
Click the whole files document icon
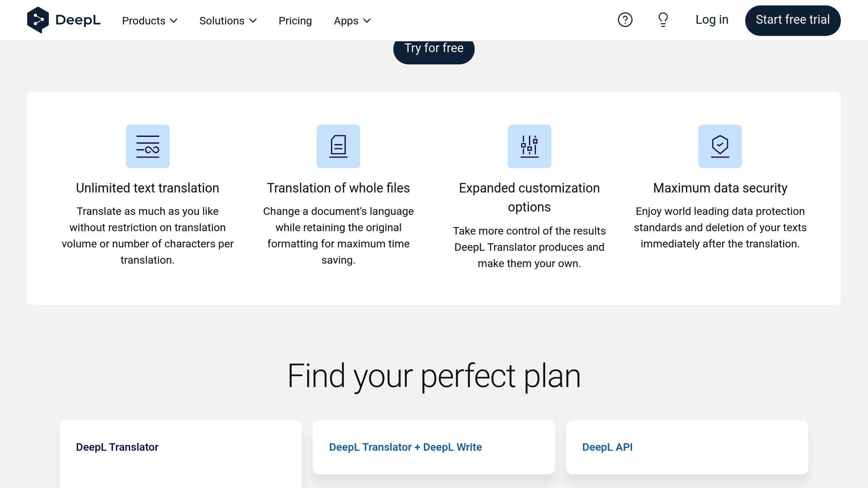[338, 146]
